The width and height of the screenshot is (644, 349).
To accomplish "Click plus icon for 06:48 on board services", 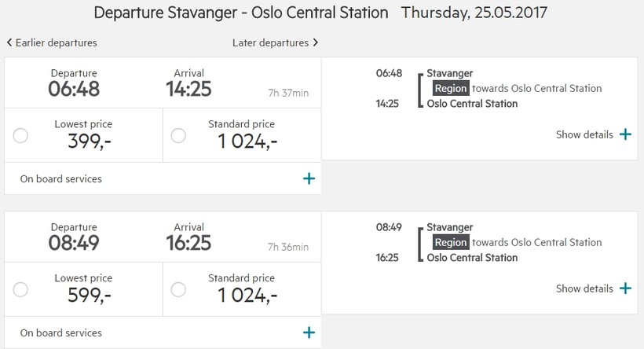I will click(x=309, y=178).
